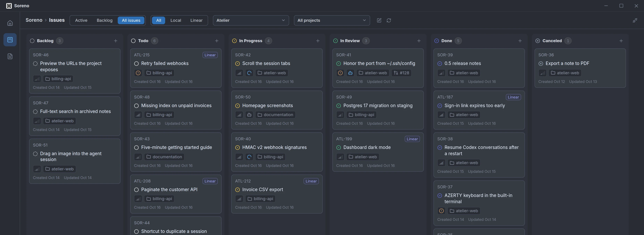Open documentation project chip on SOR-50
644x235 pixels.
[275, 115]
